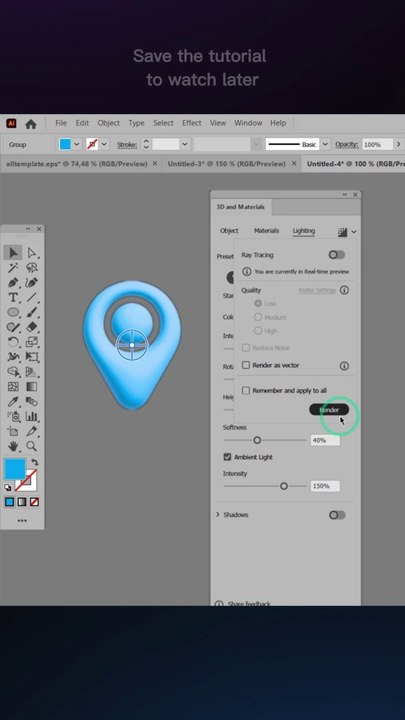
Task: Open the stroke weight dropdown
Action: (x=185, y=144)
